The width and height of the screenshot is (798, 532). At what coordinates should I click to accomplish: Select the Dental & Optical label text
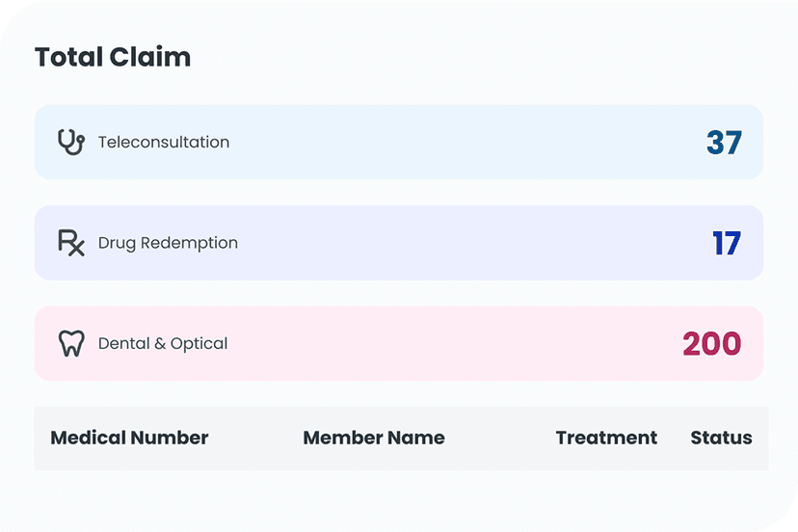[163, 344]
